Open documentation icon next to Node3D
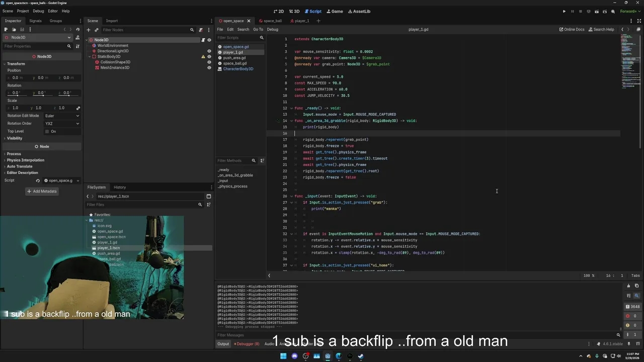 77,37
